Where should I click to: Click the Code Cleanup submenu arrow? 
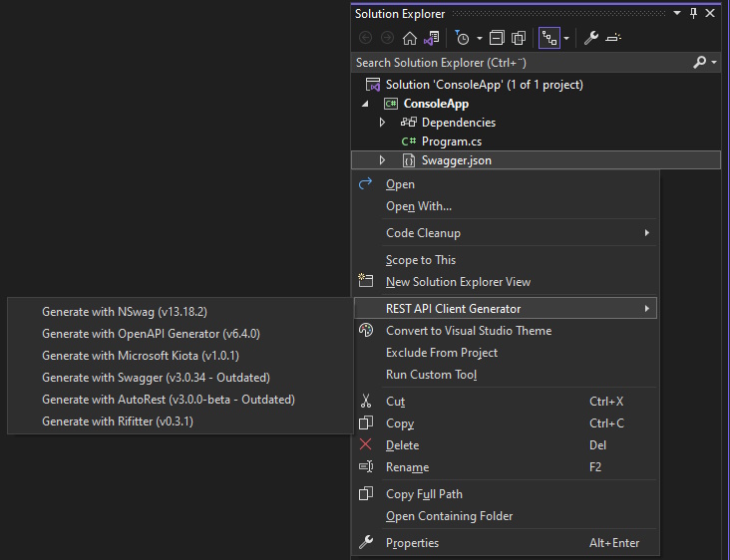point(646,233)
